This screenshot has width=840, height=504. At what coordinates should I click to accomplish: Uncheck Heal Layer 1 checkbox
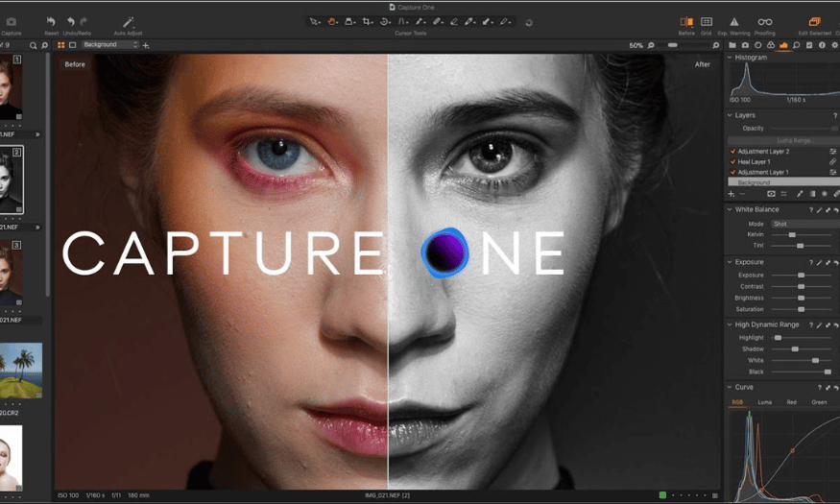coord(732,161)
